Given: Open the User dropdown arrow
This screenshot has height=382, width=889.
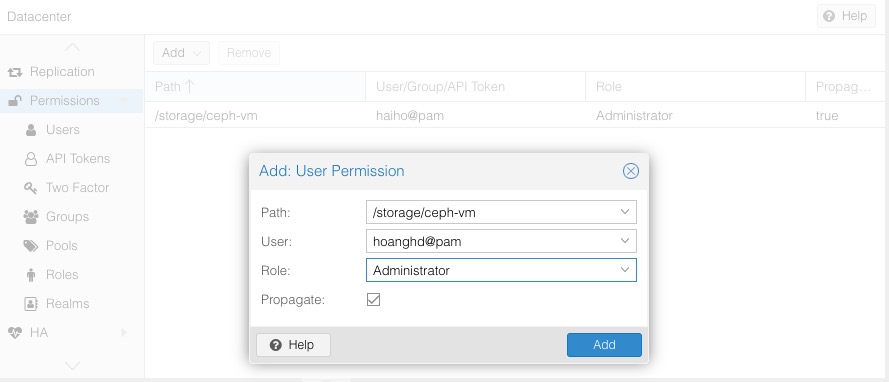Looking at the screenshot, I should tap(625, 241).
